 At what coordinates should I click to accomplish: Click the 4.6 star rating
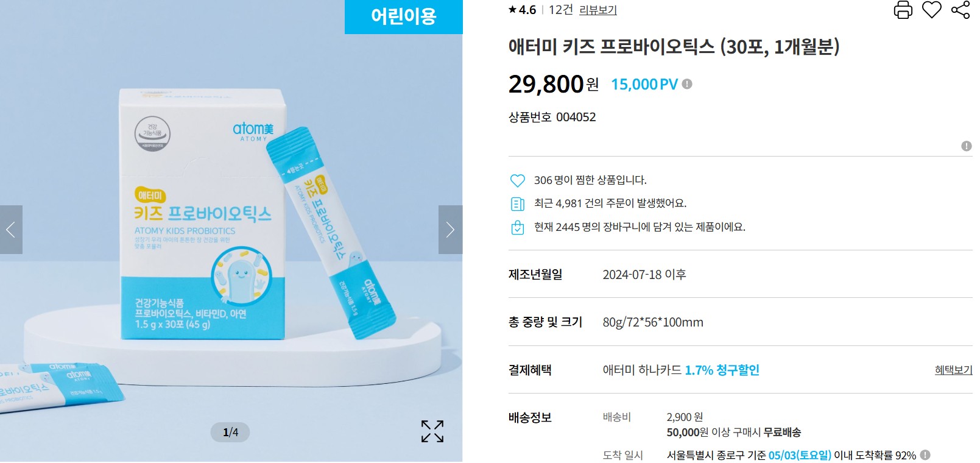click(x=522, y=10)
